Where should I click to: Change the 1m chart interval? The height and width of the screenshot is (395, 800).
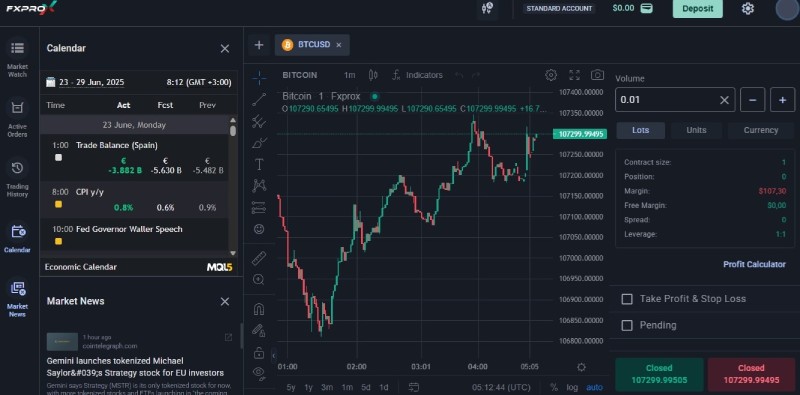[349, 75]
